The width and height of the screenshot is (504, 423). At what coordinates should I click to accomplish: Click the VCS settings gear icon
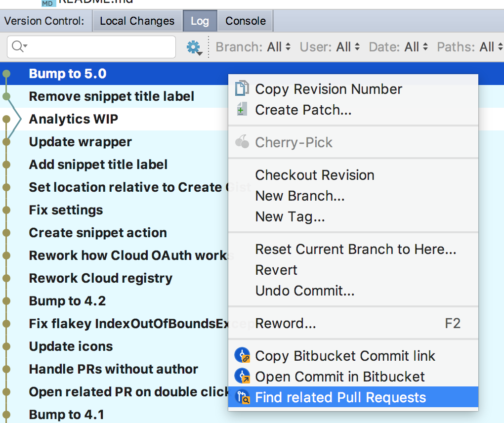tap(194, 47)
